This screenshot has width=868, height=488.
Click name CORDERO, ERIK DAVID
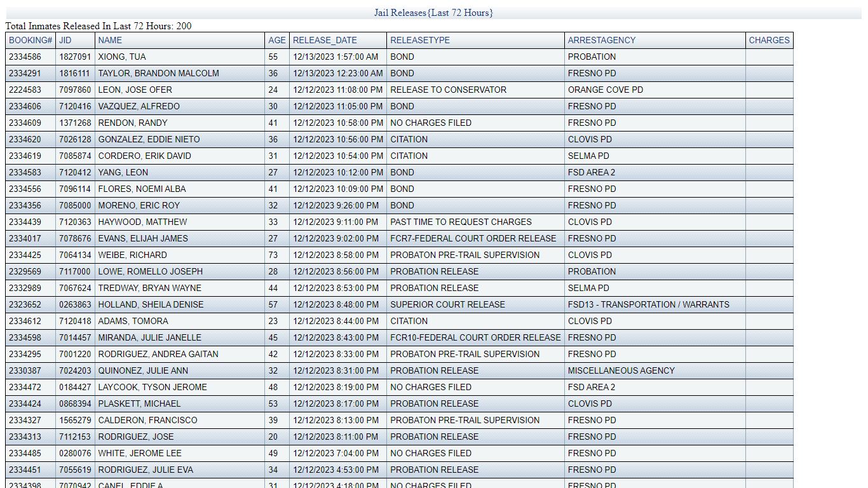pos(144,156)
